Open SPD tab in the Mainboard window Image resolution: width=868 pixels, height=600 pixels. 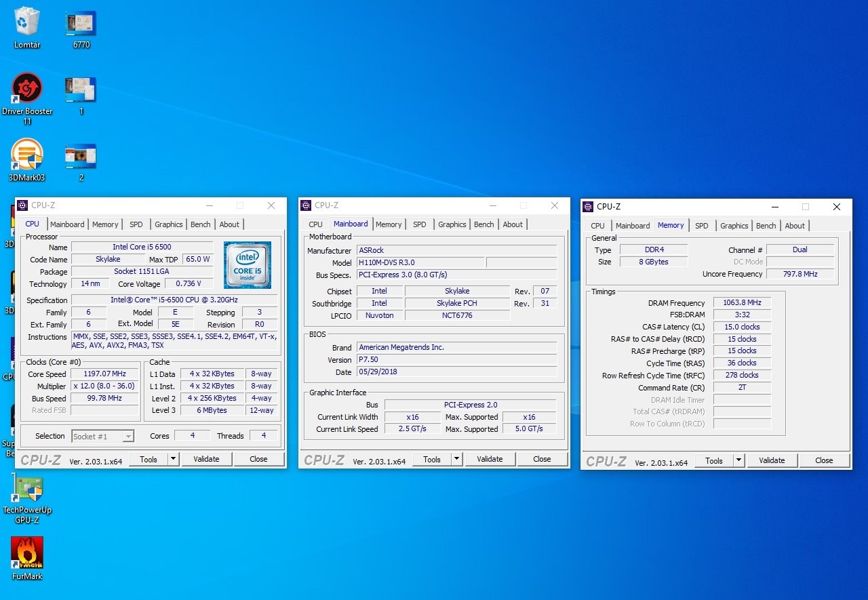[x=420, y=224]
